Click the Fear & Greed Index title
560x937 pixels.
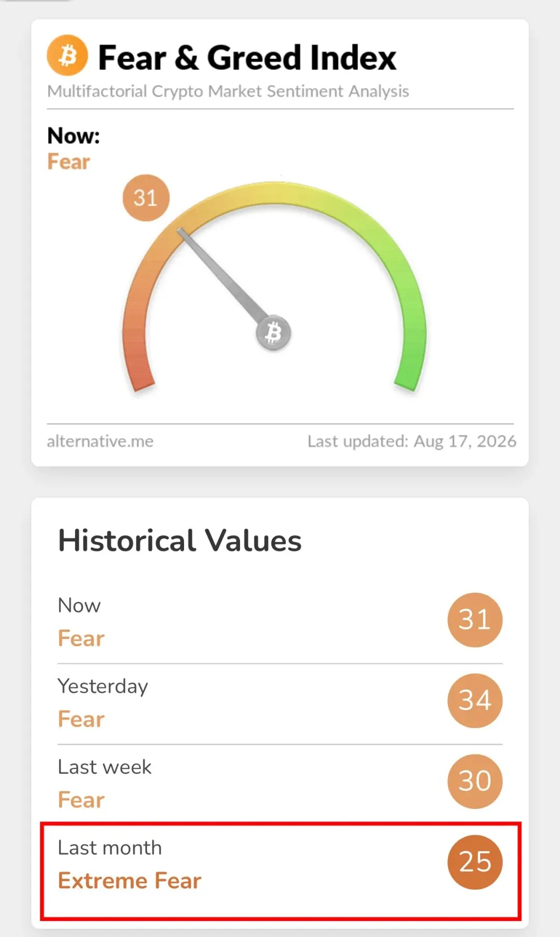(247, 57)
